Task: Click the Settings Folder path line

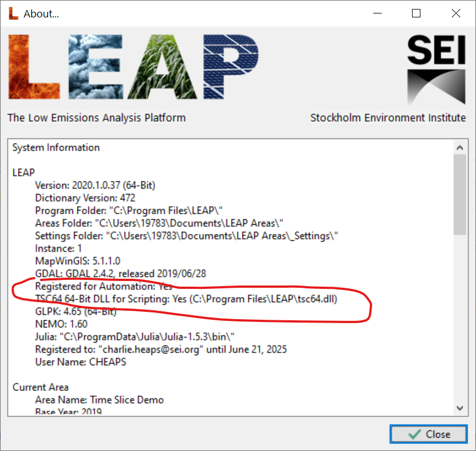Action: click(186, 236)
